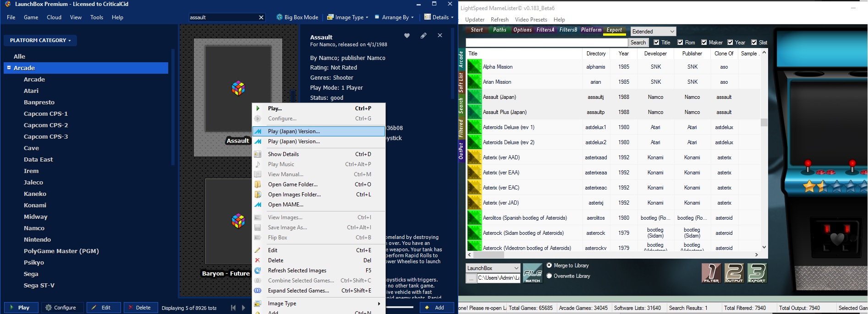The image size is (868, 314).
Task: Click the 1 Filter step icon
Action: click(711, 273)
